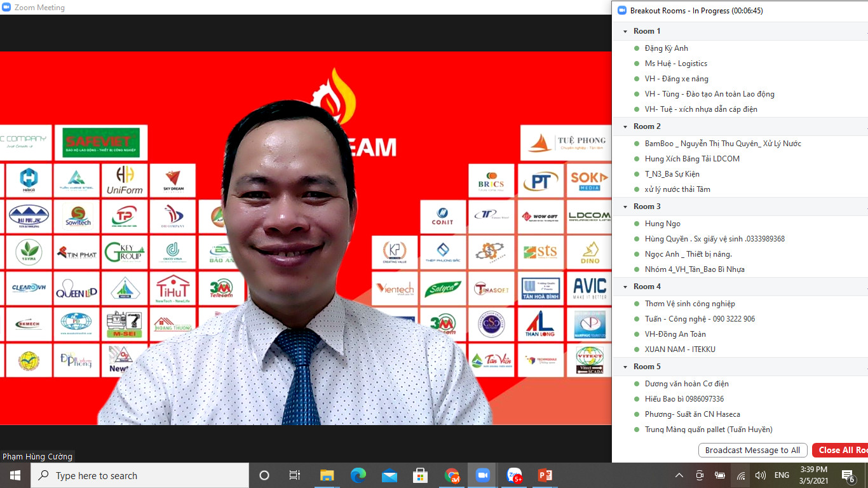Open the clock showing 3:39 PM
Image resolution: width=868 pixels, height=488 pixels.
tap(813, 475)
